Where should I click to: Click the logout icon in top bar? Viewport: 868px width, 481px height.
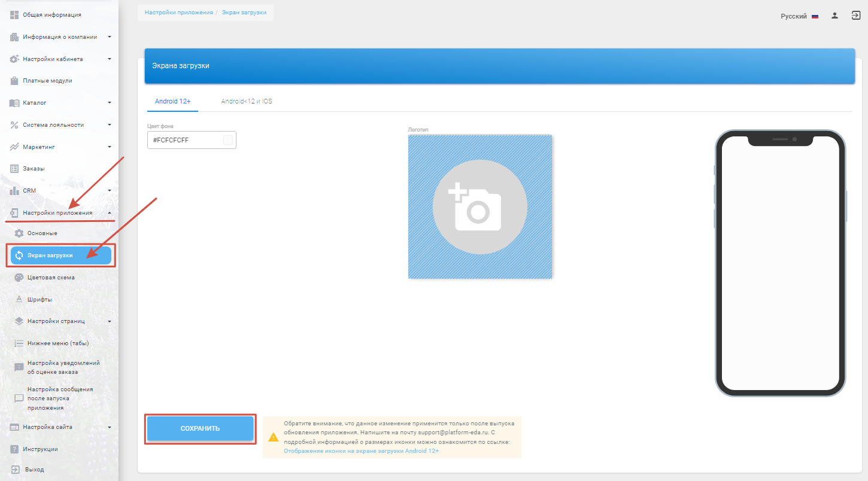pos(855,16)
